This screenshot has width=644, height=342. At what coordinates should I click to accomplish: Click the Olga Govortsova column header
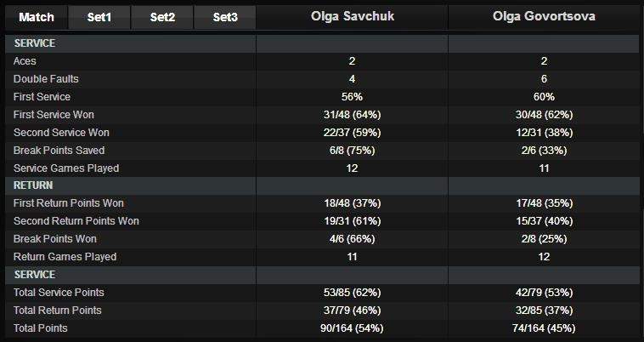pos(544,17)
